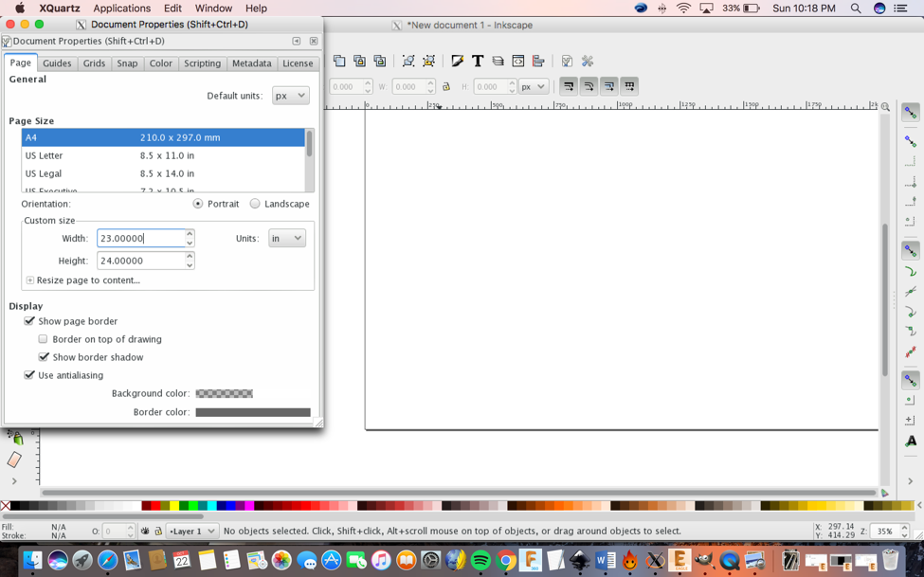Screen dimensions: 924x577
Task: Toggle the move patterns with object icon
Action: point(629,86)
